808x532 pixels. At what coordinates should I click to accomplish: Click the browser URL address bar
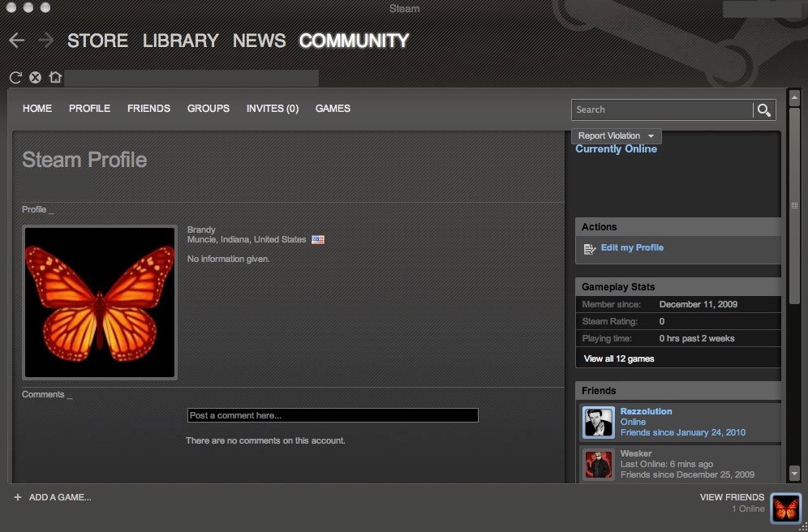[x=191, y=78]
